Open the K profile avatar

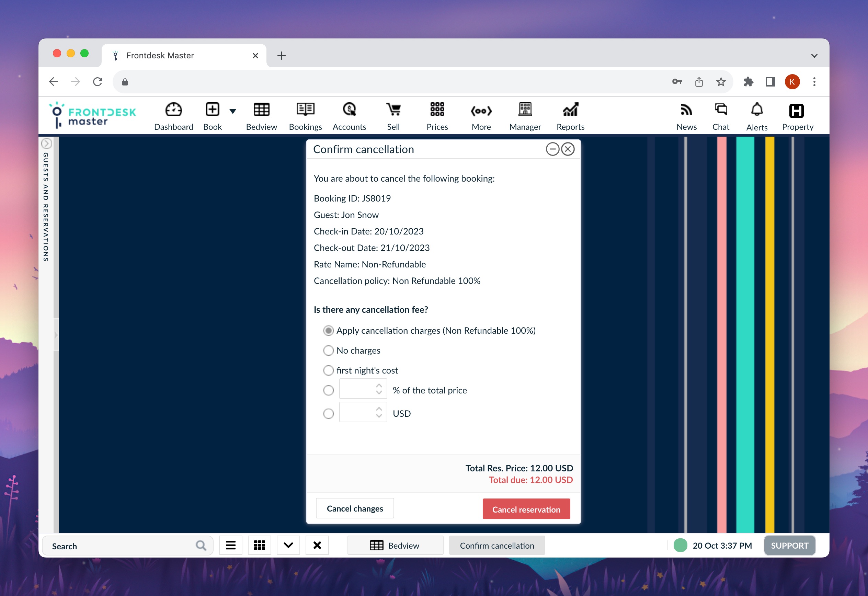point(792,82)
